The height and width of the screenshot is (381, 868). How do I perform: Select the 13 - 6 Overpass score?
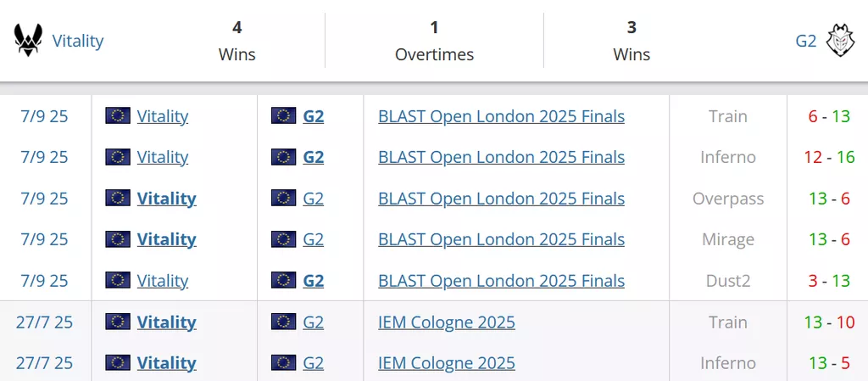click(x=828, y=199)
